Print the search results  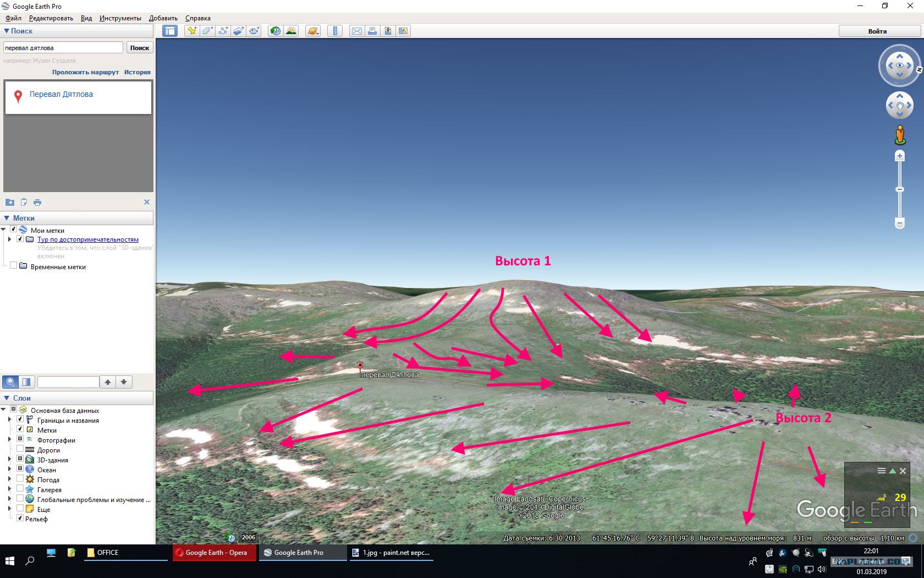37,203
